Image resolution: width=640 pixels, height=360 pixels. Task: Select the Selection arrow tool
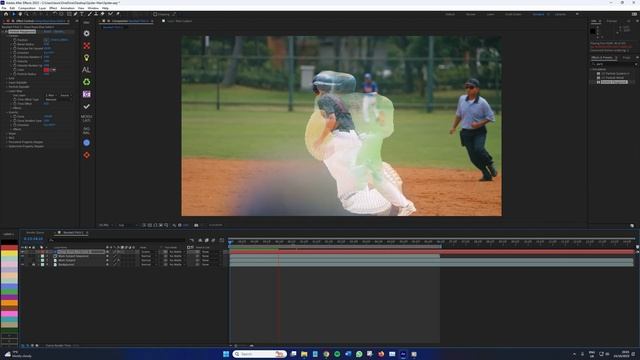(13, 14)
